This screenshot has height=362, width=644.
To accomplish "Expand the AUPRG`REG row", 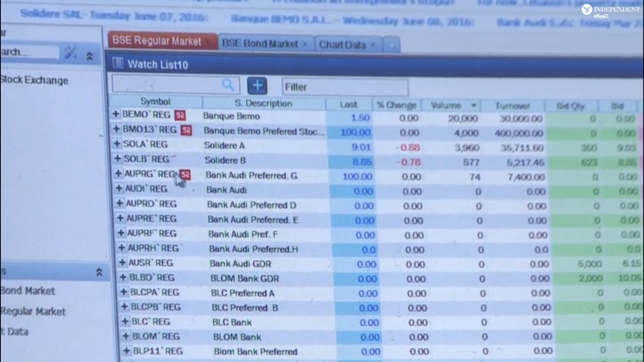I will pyautogui.click(x=118, y=173).
